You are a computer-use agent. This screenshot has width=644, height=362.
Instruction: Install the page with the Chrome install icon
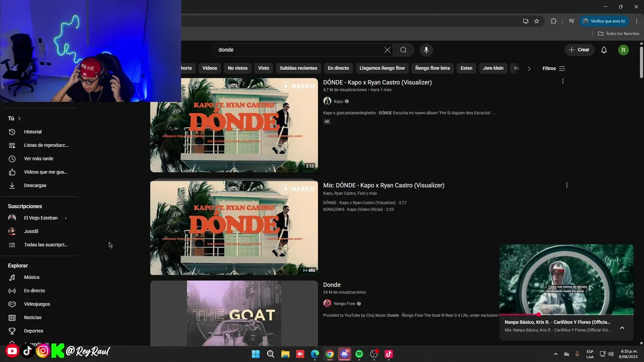(x=526, y=21)
